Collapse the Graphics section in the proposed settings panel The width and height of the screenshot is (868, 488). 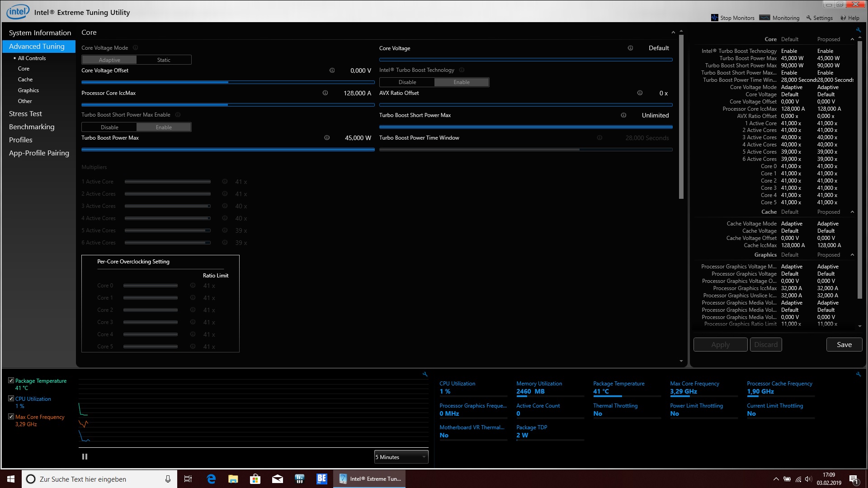[853, 255]
